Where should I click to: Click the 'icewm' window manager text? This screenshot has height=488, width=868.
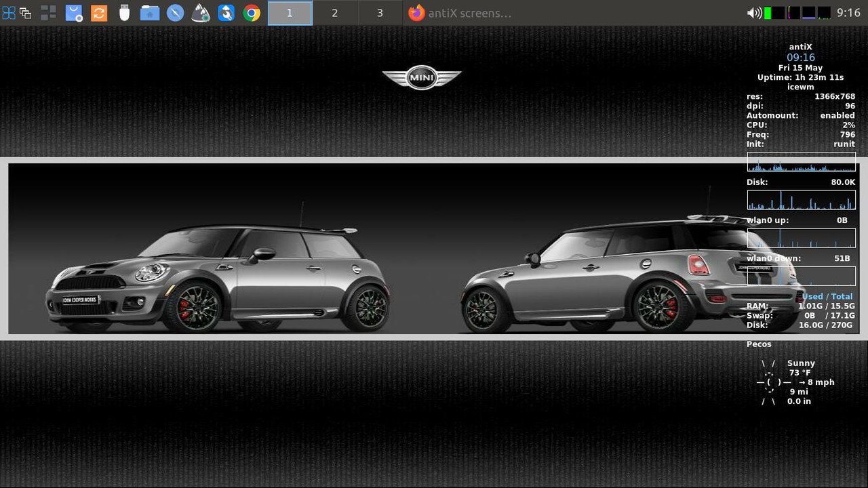(801, 87)
